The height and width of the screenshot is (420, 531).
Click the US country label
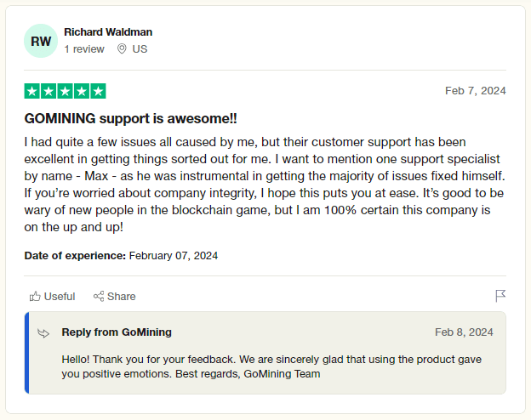pos(140,49)
